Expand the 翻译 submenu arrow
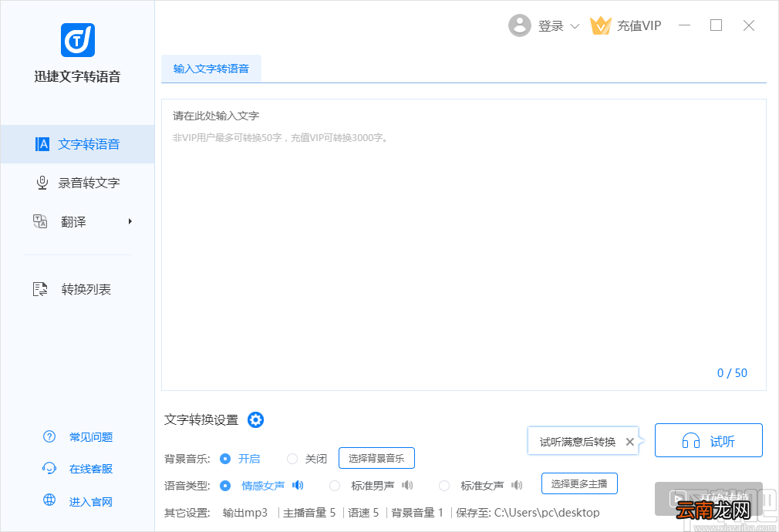The width and height of the screenshot is (779, 532). [130, 221]
